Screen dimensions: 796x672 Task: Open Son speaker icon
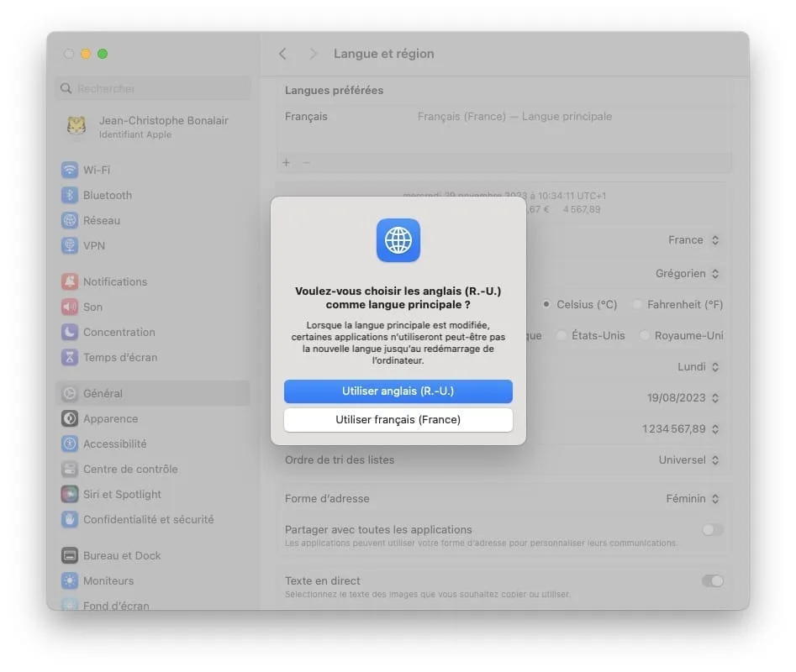point(70,307)
